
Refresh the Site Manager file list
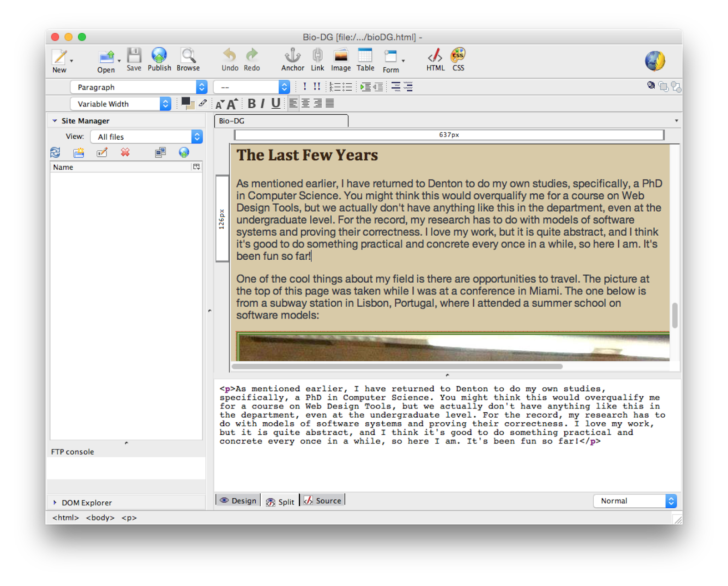tap(56, 152)
